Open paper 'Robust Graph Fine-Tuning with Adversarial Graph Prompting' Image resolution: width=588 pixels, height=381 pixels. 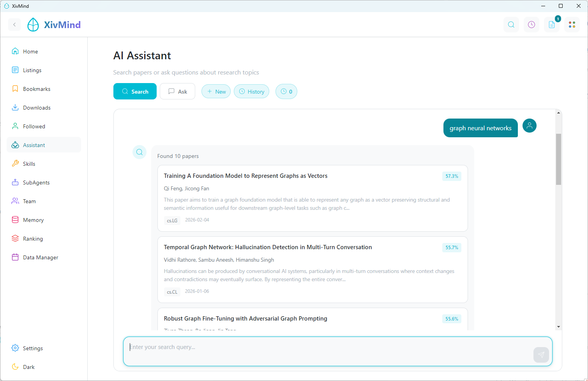pyautogui.click(x=313, y=319)
